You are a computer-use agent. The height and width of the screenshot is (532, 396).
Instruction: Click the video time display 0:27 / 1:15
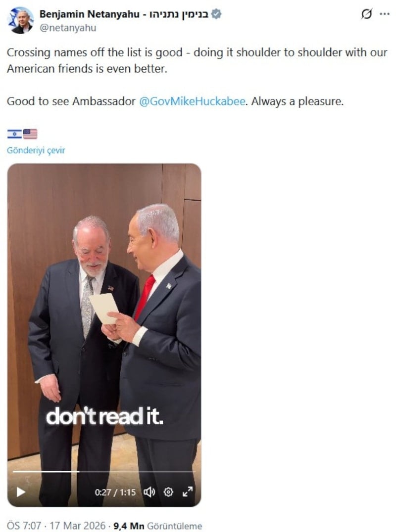pos(115,492)
